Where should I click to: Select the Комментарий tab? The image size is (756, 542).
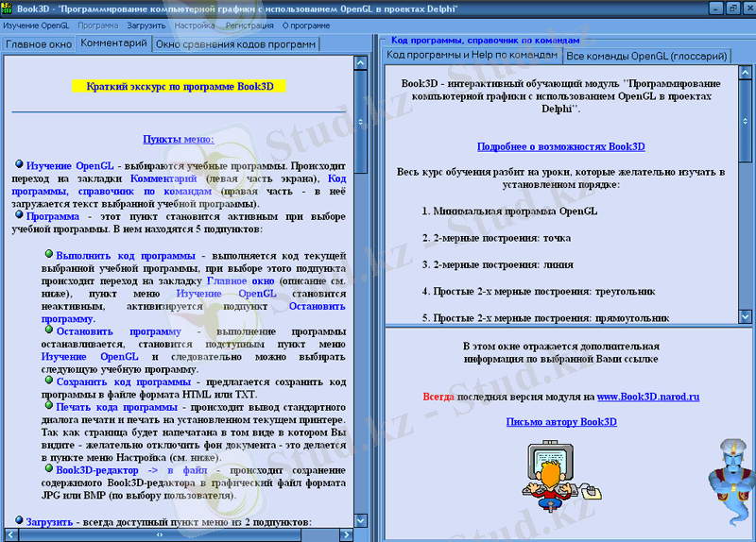pos(113,42)
